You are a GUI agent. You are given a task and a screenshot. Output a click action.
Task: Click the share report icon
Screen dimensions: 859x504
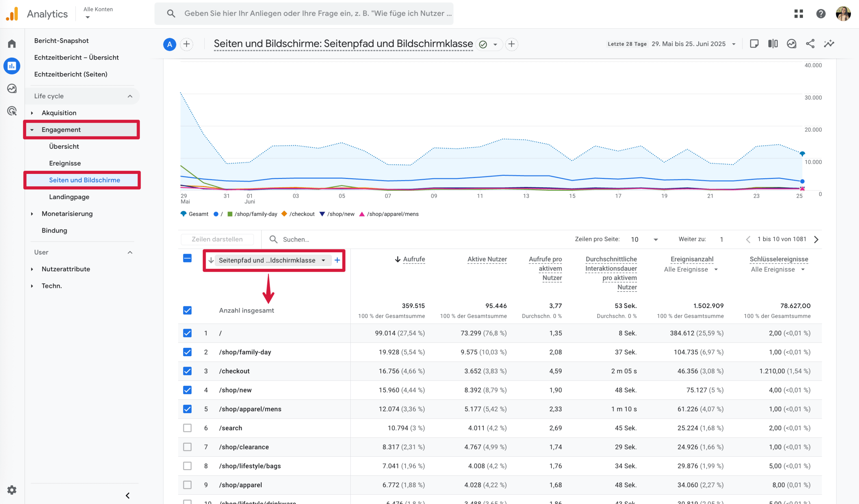tap(810, 44)
